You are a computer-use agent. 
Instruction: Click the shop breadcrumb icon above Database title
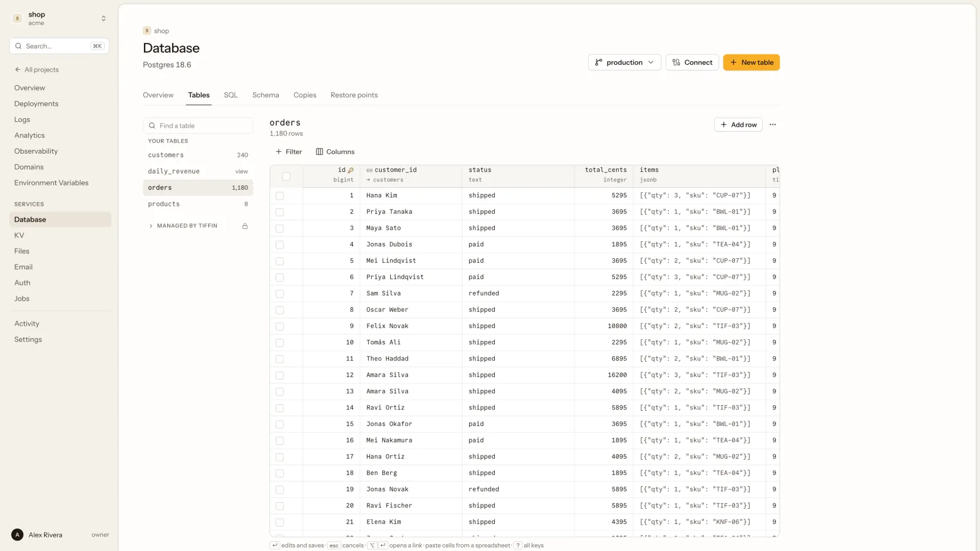(x=147, y=31)
